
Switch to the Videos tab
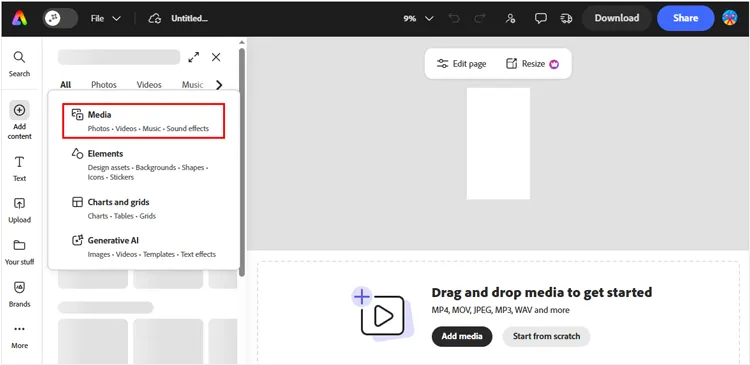[149, 85]
